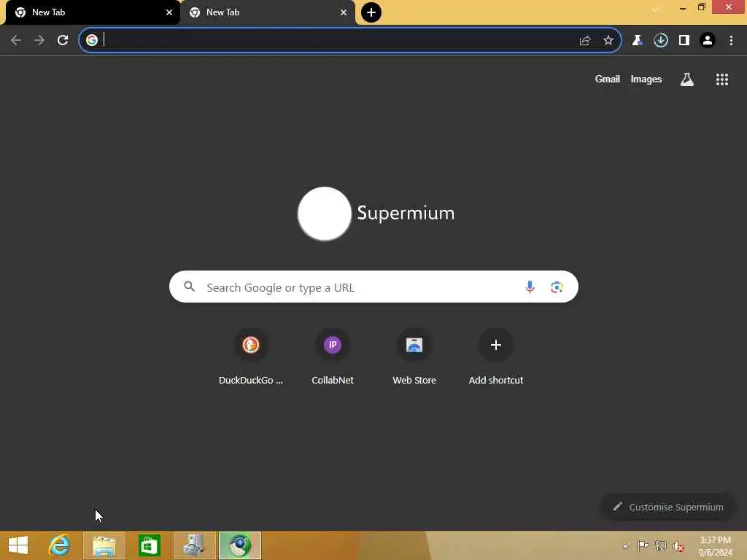Viewport: 747px width, 560px height.
Task: Open the experiments flask in the toolbar
Action: (x=637, y=41)
